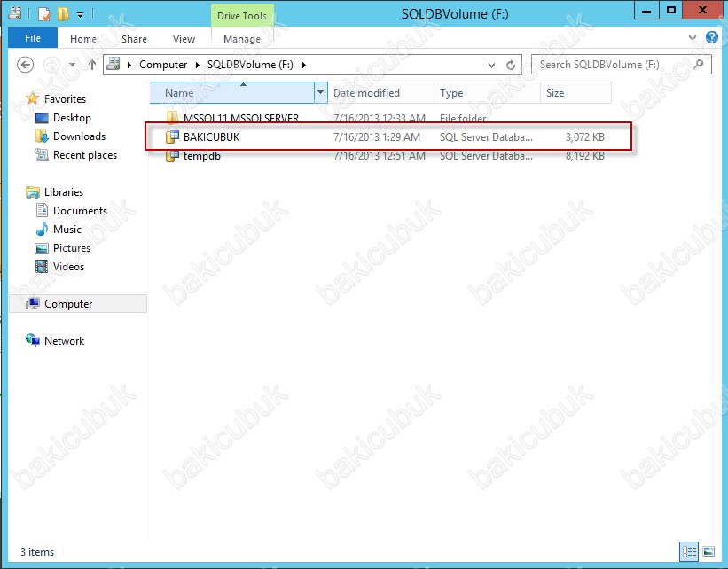Open the recent locations dropdown

(72, 65)
